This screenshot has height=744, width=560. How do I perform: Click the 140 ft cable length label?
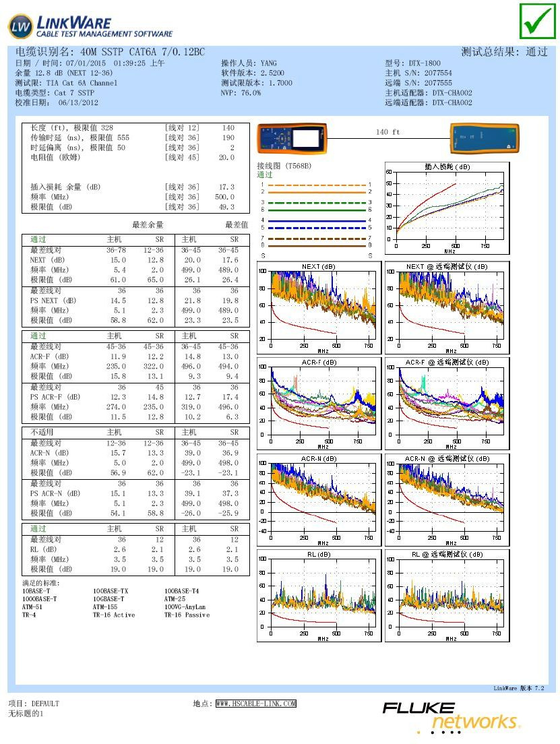[x=387, y=132]
